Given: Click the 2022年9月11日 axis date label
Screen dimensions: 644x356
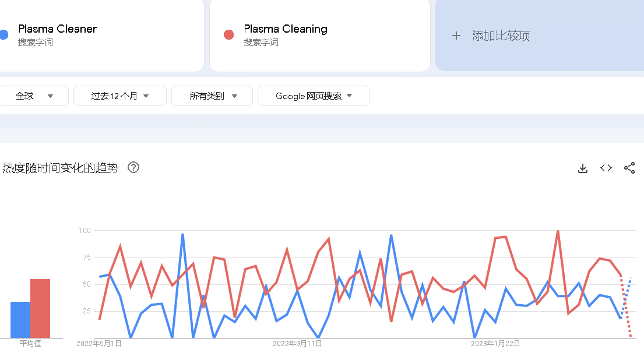Looking at the screenshot, I should 297,344.
